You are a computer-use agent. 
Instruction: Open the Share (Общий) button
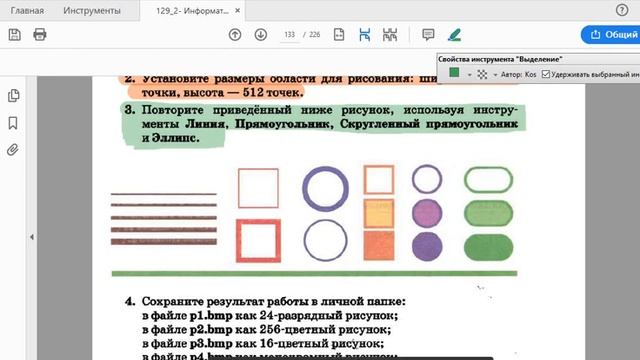(x=611, y=35)
